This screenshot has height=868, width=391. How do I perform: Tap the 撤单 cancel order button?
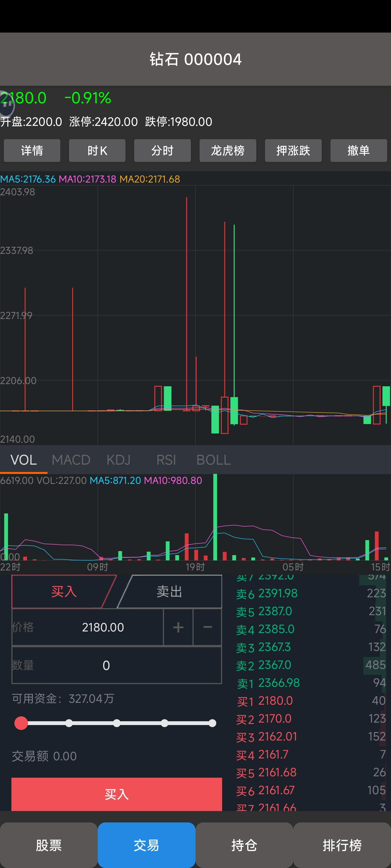click(x=359, y=150)
